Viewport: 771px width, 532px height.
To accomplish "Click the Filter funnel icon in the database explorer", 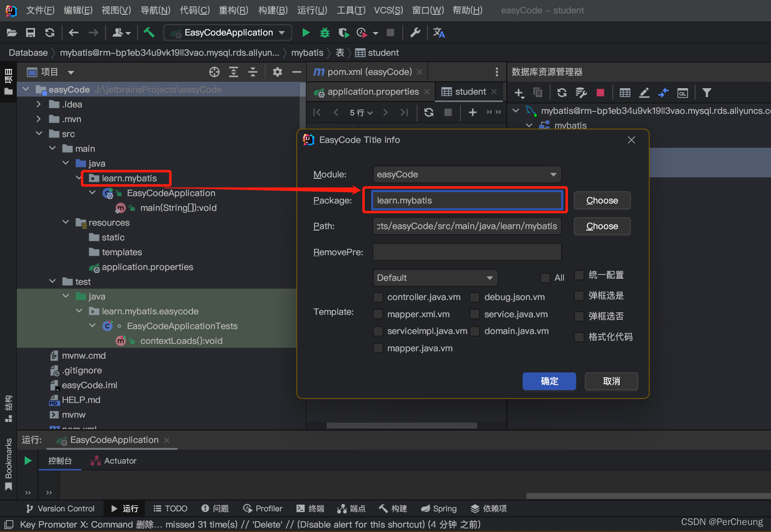I will [706, 93].
